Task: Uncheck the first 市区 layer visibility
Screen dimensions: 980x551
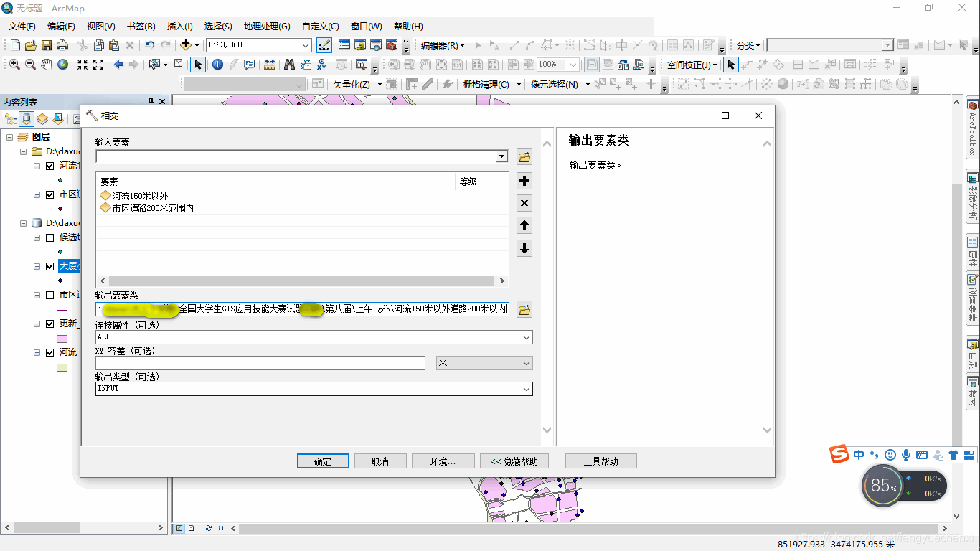Action: [x=50, y=194]
